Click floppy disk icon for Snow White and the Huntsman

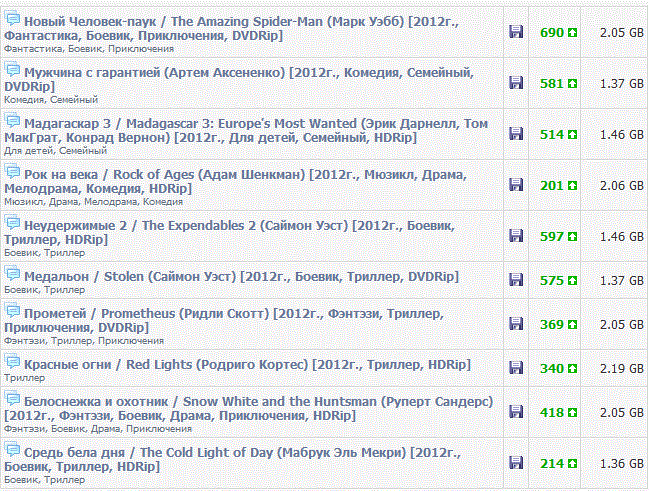(516, 412)
